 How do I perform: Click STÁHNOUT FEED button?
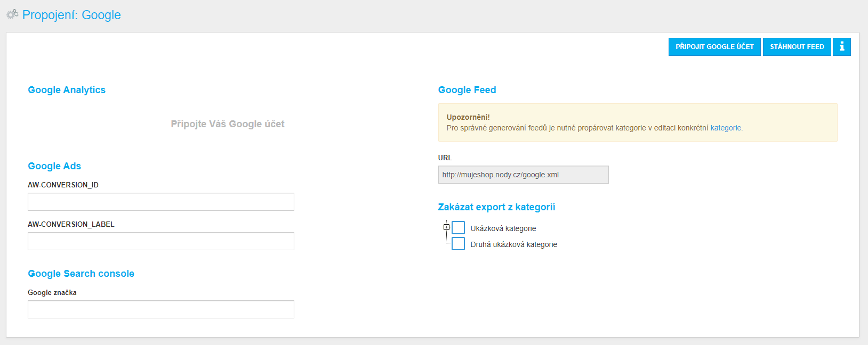click(797, 47)
